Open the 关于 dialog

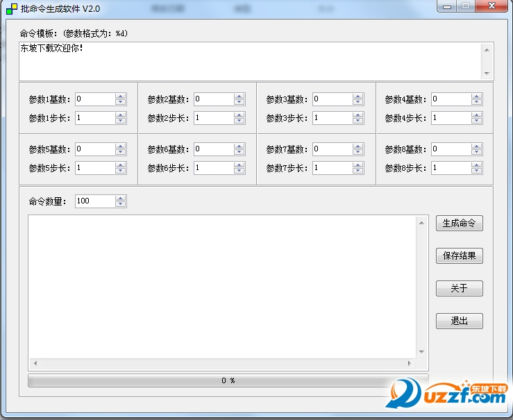[x=459, y=288]
